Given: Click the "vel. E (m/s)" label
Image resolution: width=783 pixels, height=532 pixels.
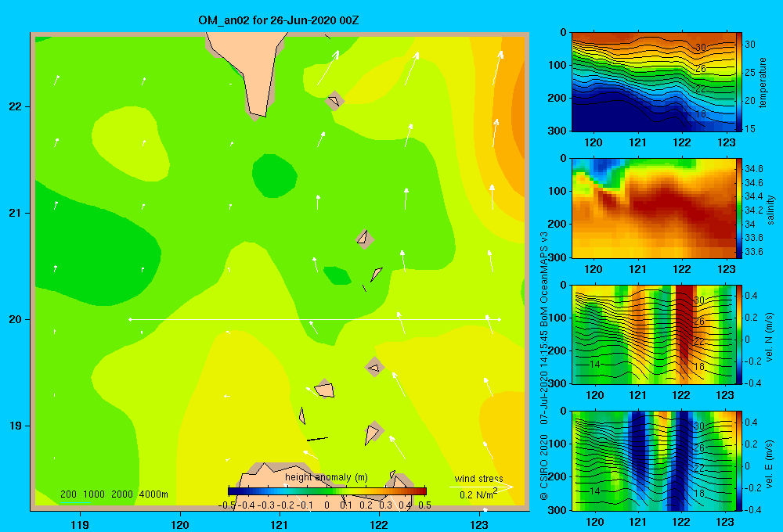Looking at the screenshot, I should point(770,463).
